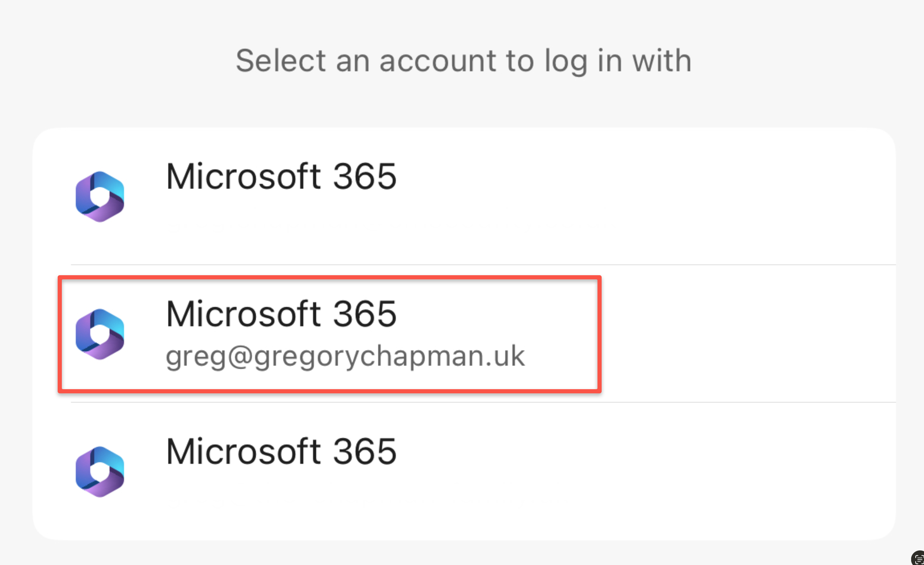Image resolution: width=924 pixels, height=565 pixels.
Task: Click the Microsoft 365 logo beside greg@gregorychapman.uk
Action: pyautogui.click(x=100, y=334)
